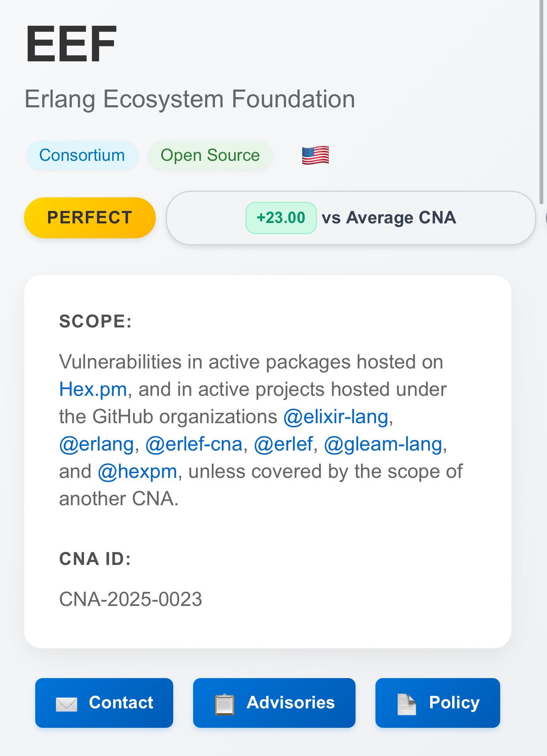Select the Open Source tag
The width and height of the screenshot is (547, 756).
(210, 155)
